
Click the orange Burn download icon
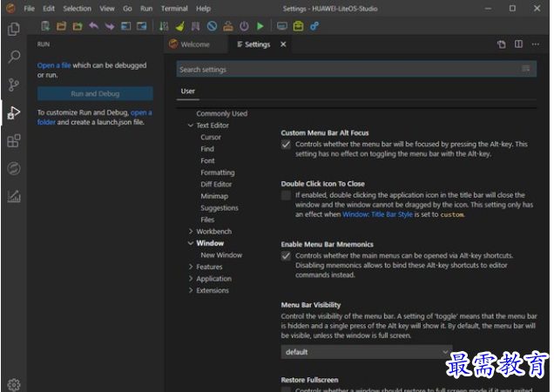tap(228, 26)
